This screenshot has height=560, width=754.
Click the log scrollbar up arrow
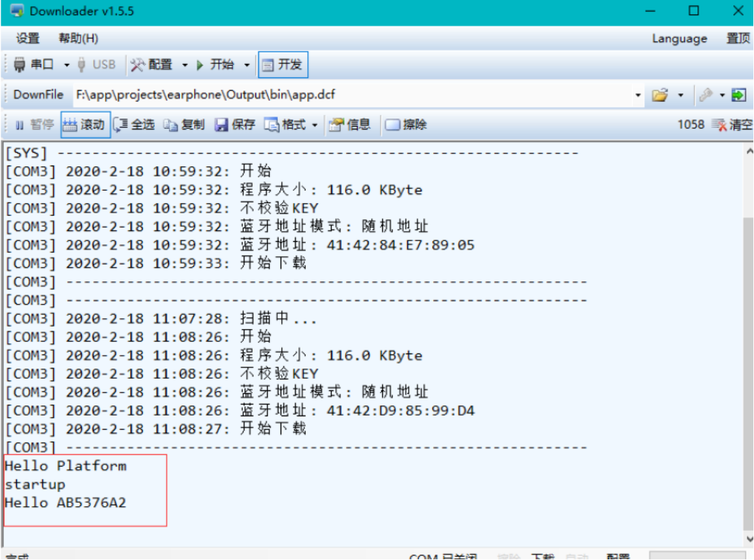coord(749,151)
